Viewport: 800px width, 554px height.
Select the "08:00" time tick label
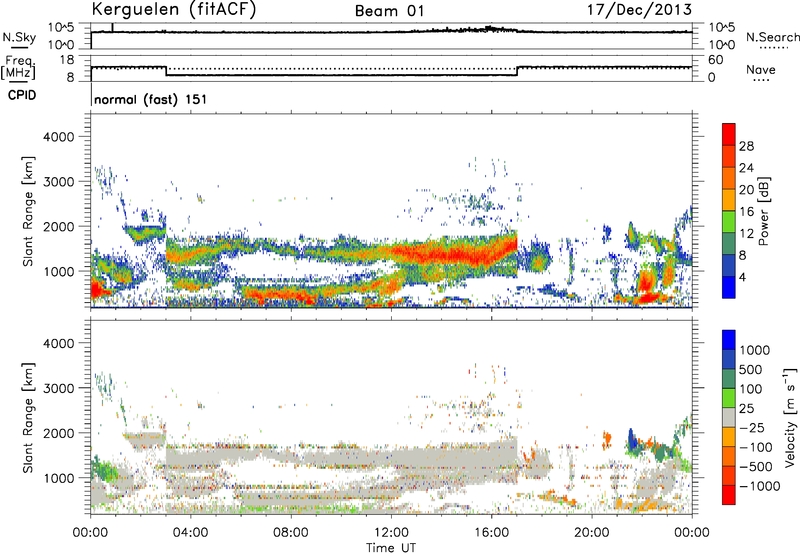coord(291,533)
